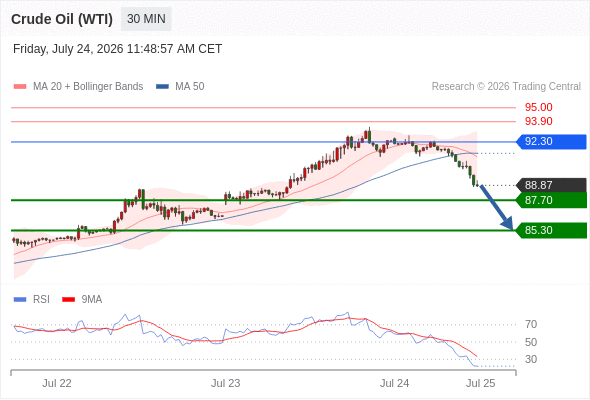Click the green 85.30 support price tag
590x400 pixels.
(551, 230)
